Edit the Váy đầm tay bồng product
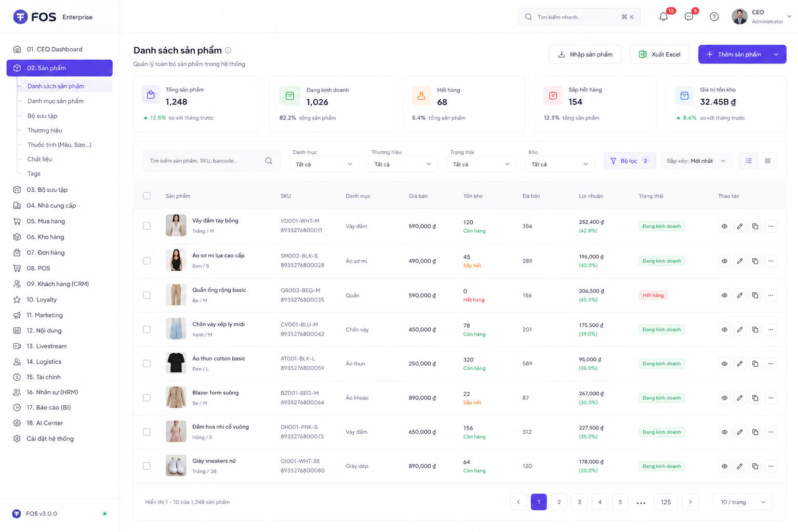 tap(740, 227)
